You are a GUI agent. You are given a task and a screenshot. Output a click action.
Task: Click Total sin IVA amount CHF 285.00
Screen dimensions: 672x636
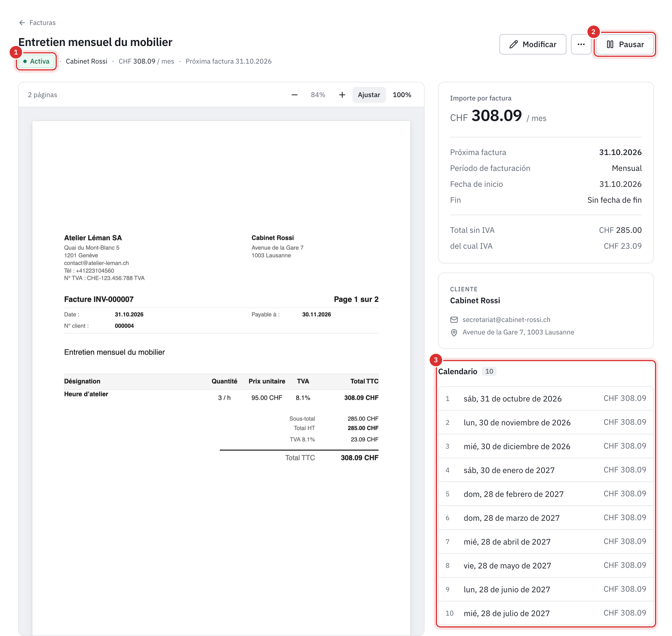tap(620, 230)
